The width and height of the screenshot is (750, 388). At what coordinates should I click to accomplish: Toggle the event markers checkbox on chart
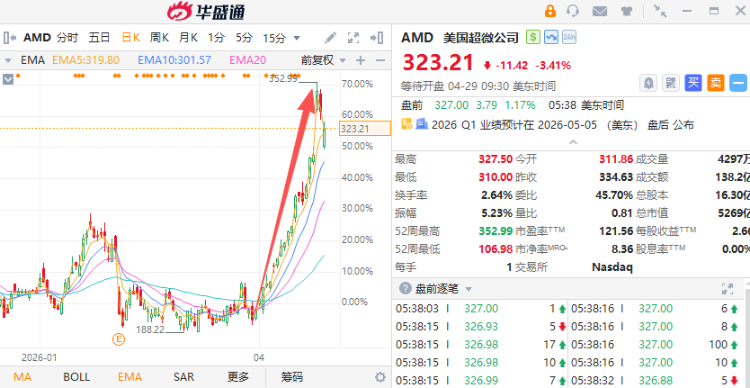[x=8, y=79]
